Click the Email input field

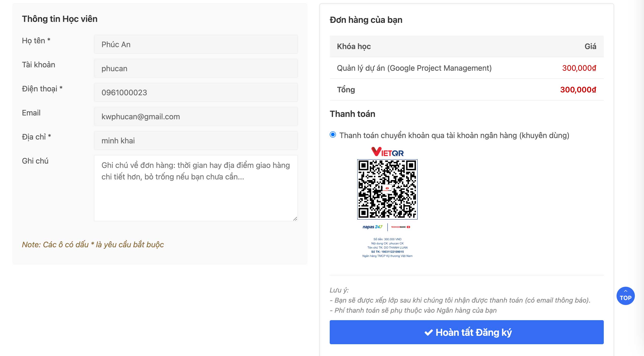[x=196, y=117]
